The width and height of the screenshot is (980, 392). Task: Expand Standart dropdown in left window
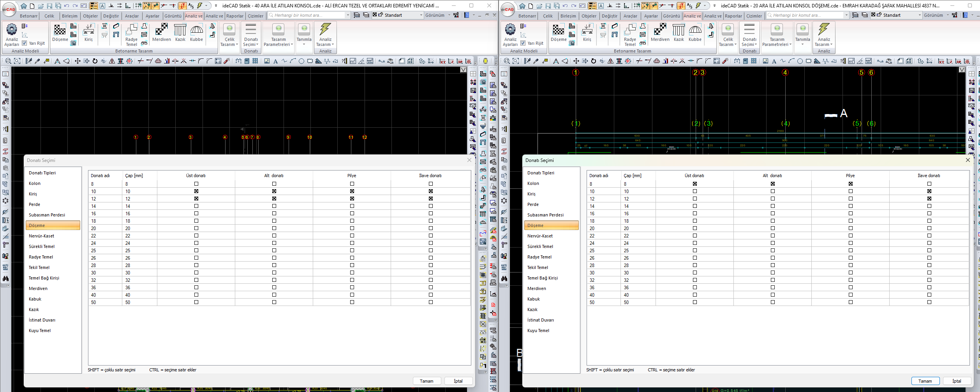pyautogui.click(x=421, y=15)
